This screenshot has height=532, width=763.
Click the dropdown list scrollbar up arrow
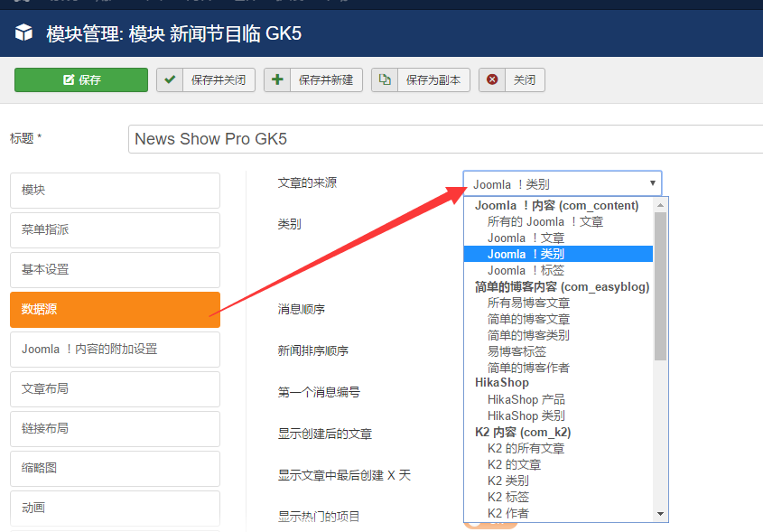(660, 205)
